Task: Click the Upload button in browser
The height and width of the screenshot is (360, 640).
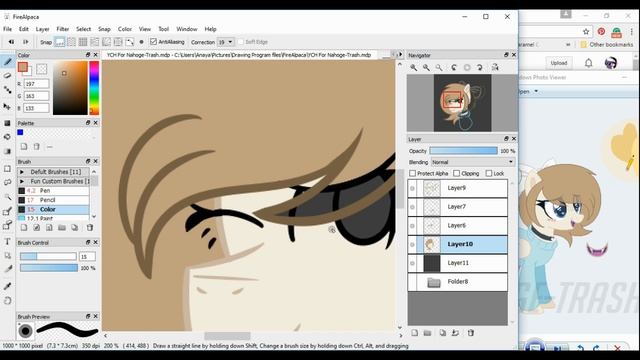Action: (559, 63)
